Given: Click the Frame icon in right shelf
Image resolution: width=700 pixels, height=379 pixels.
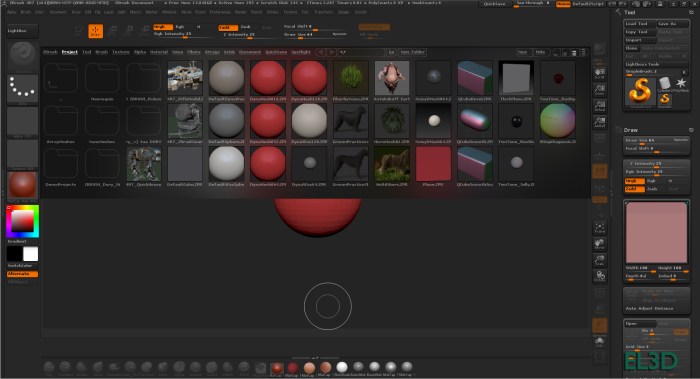Looking at the screenshot, I should [x=600, y=228].
